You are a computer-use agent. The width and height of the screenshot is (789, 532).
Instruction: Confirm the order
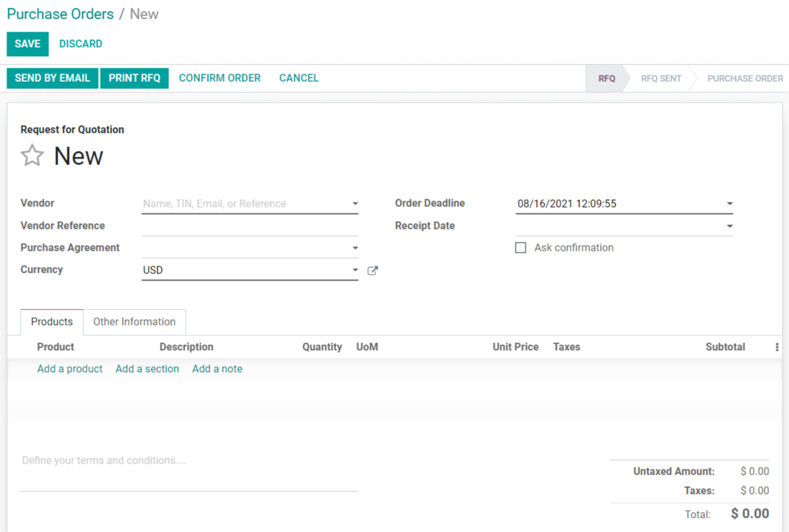pos(219,78)
